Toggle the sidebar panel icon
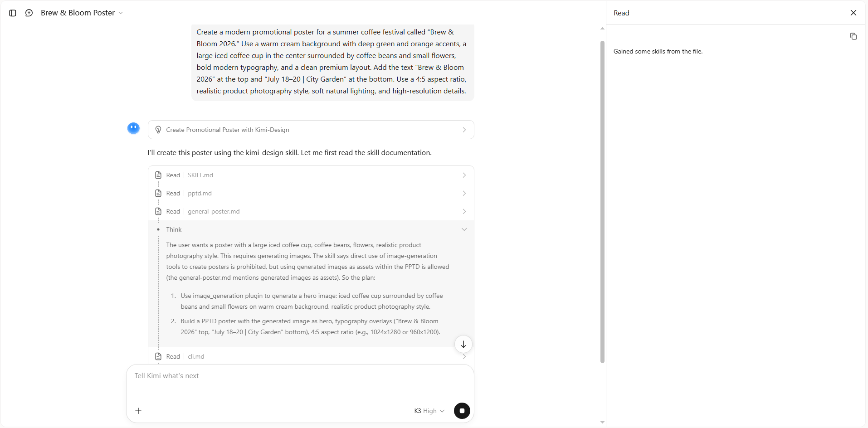Viewport: 868px width, 428px height. [x=13, y=13]
